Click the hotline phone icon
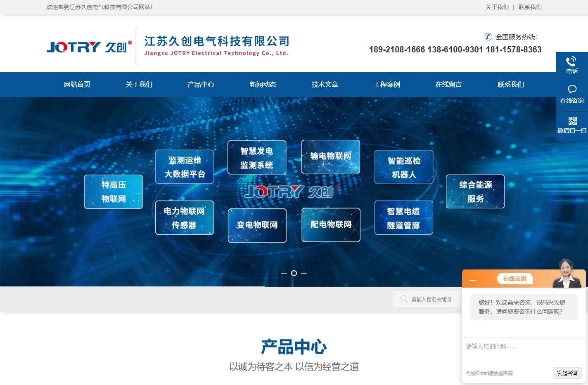The height and width of the screenshot is (385, 588). tap(488, 37)
